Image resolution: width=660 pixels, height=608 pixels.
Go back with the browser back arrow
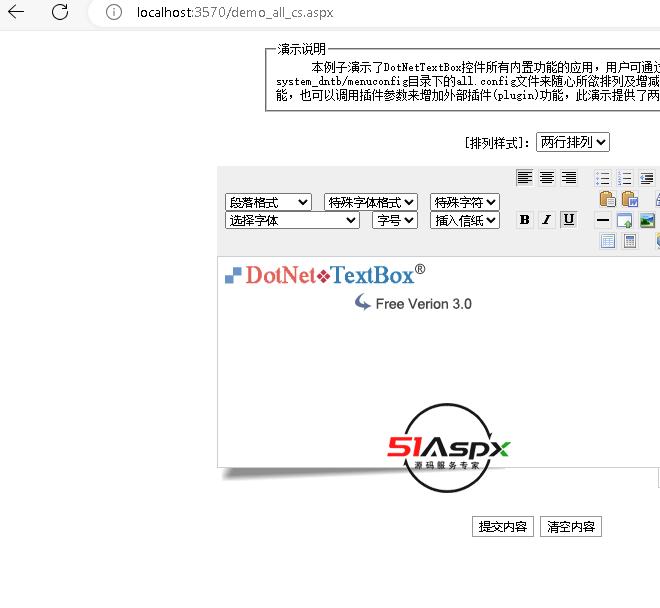pos(16,12)
